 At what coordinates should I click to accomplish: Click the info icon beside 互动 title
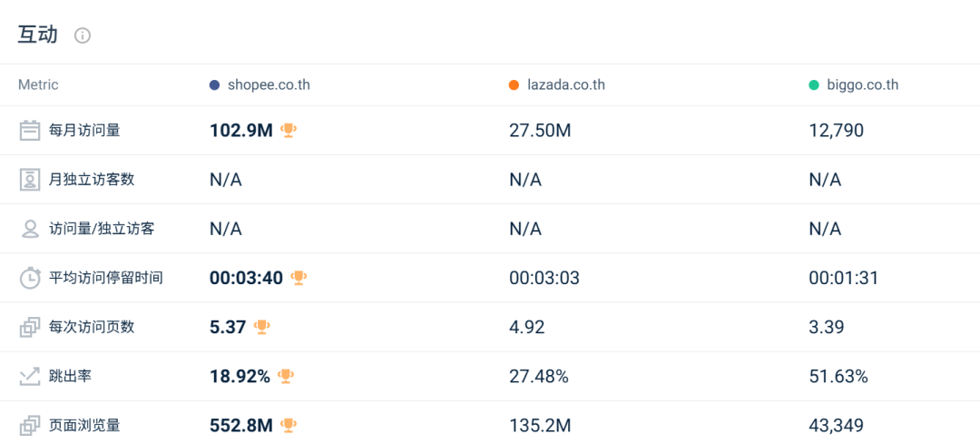coord(83,36)
